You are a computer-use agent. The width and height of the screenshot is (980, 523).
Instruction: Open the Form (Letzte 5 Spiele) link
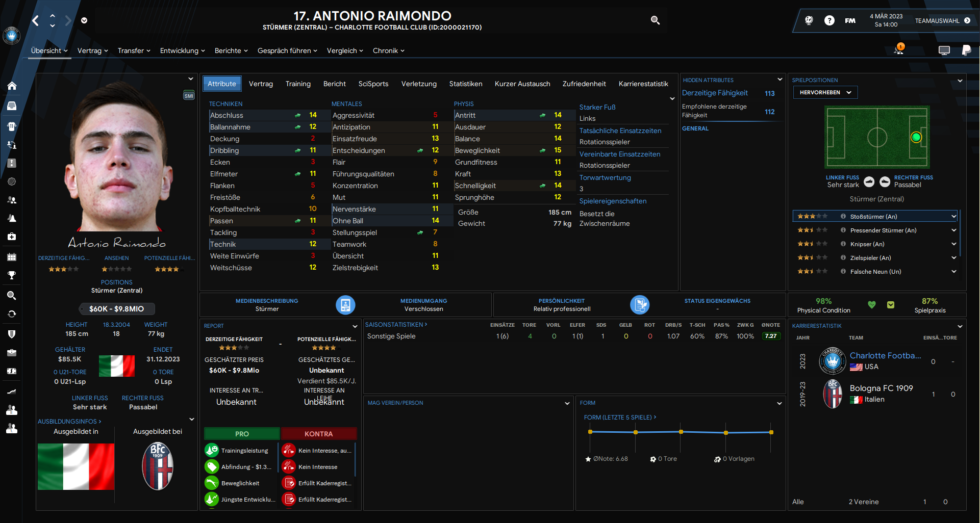coord(620,417)
